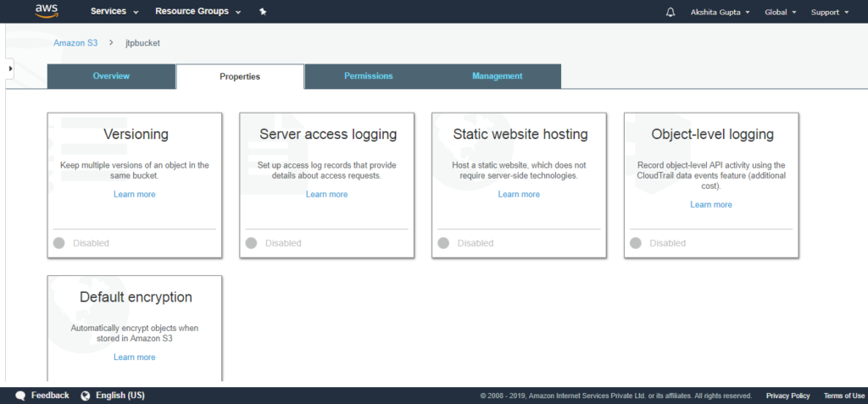Toggle Static website hosting Disabled indicator
The width and height of the screenshot is (868, 404).
[443, 243]
